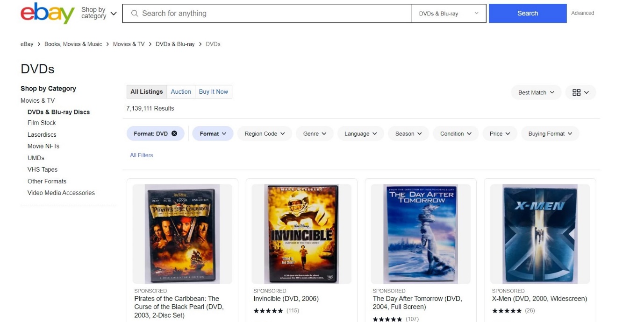
Task: Expand the Price filter
Action: [500, 133]
